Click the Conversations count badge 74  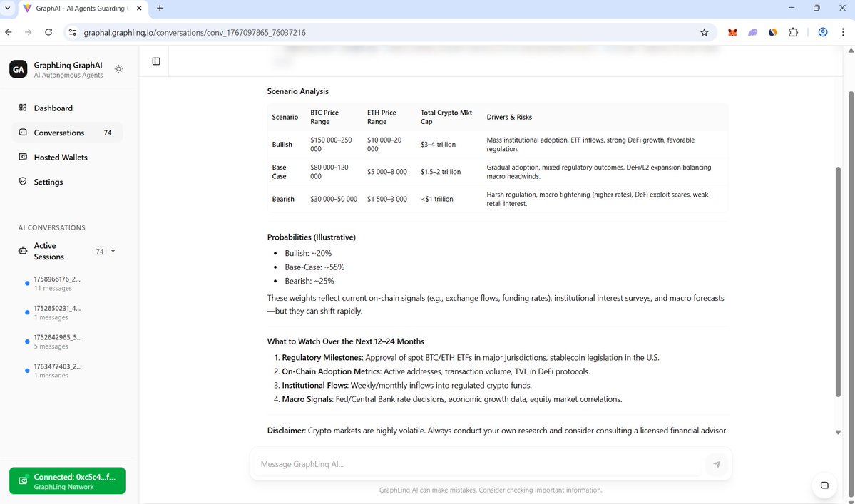coord(108,133)
